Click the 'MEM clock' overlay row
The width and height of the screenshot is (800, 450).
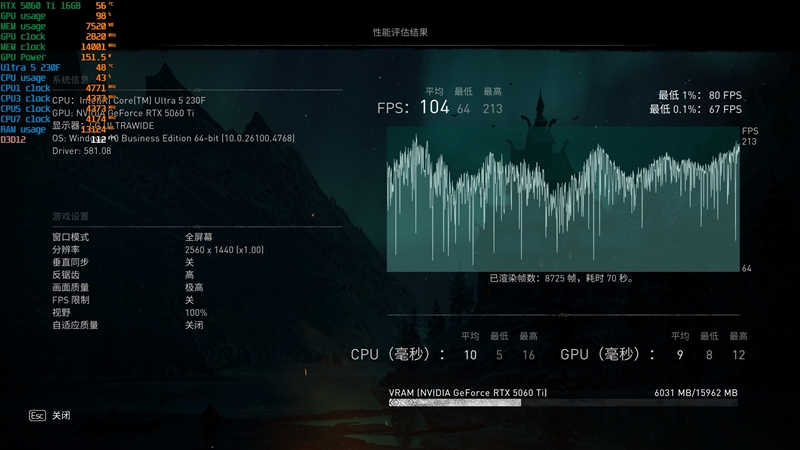point(58,47)
